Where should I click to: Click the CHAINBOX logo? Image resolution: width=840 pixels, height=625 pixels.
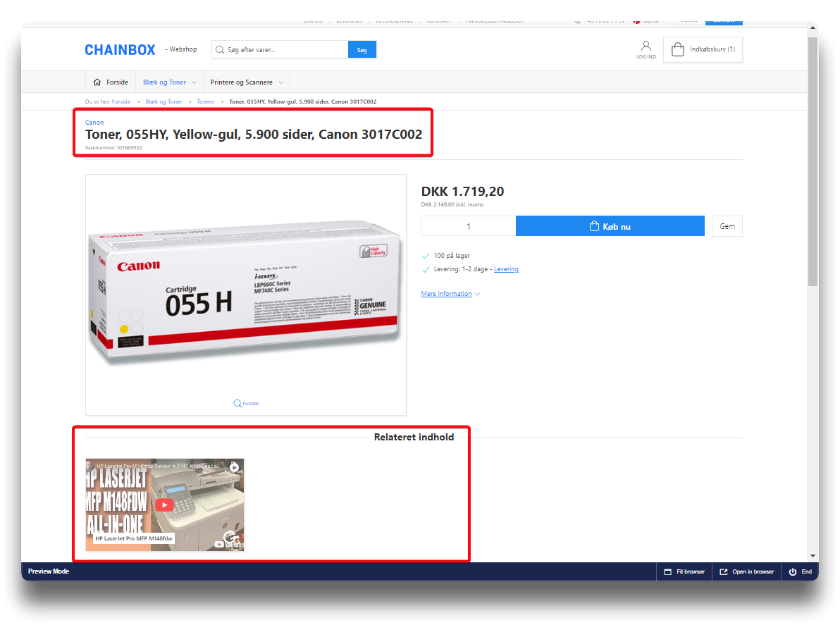point(120,50)
